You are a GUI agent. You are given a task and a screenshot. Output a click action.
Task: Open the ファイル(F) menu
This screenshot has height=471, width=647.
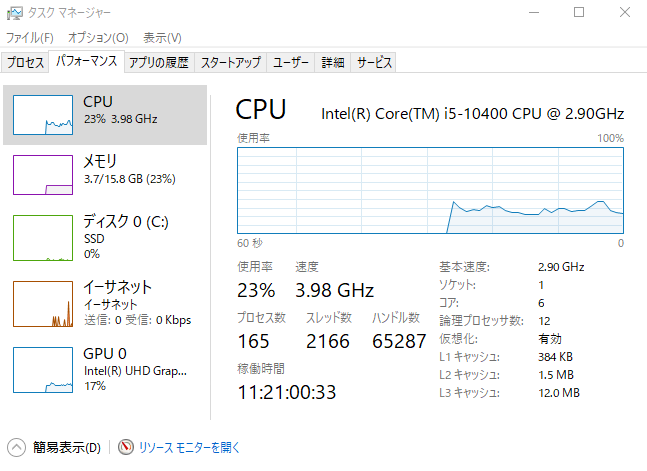(29, 37)
